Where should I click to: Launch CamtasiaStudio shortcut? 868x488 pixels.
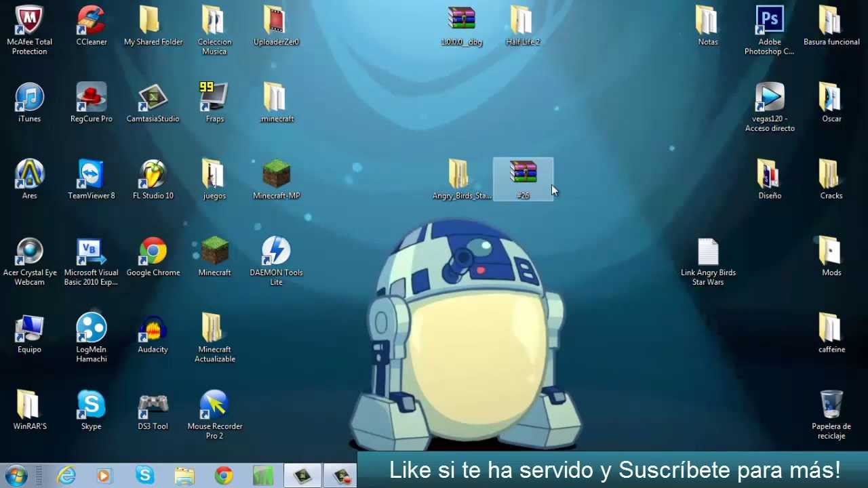(153, 102)
